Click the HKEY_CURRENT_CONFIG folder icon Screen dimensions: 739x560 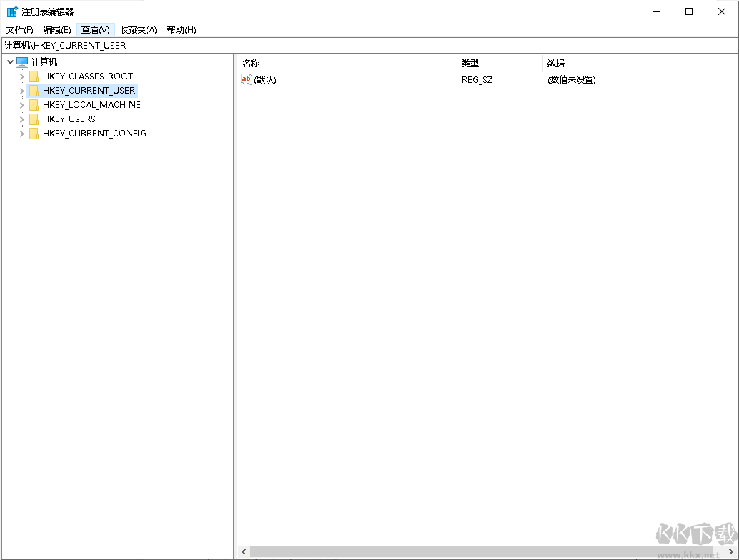tap(34, 134)
